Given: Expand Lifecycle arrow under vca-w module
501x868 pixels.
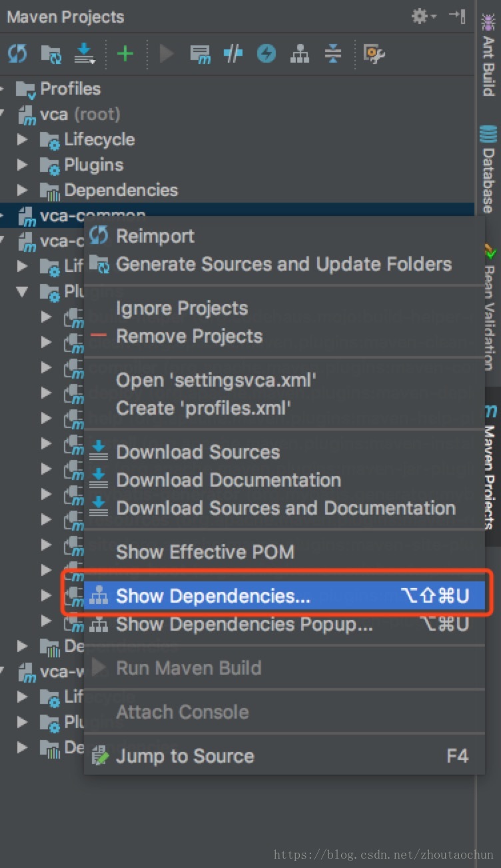Looking at the screenshot, I should coord(23,697).
